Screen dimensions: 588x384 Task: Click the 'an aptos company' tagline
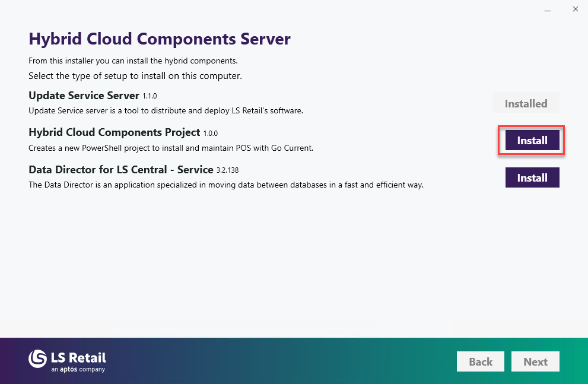[x=78, y=369]
